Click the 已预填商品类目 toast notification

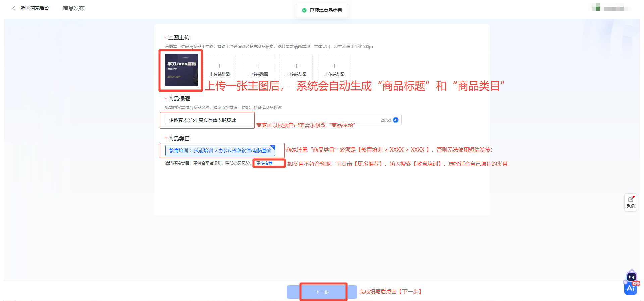[x=322, y=10]
